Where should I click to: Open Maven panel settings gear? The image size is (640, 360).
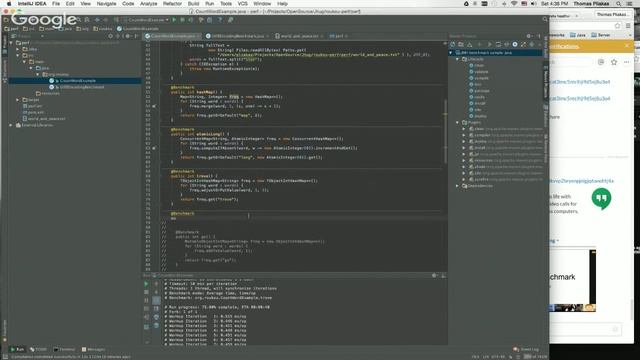click(x=529, y=36)
